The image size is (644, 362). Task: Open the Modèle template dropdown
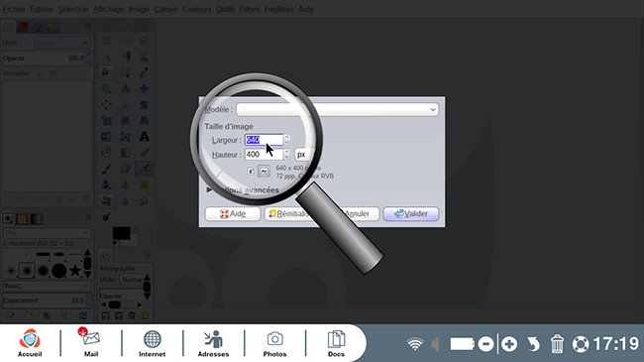point(338,109)
